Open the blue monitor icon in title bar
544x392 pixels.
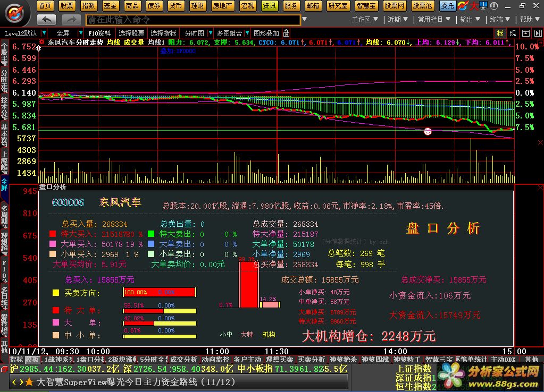[483, 5]
